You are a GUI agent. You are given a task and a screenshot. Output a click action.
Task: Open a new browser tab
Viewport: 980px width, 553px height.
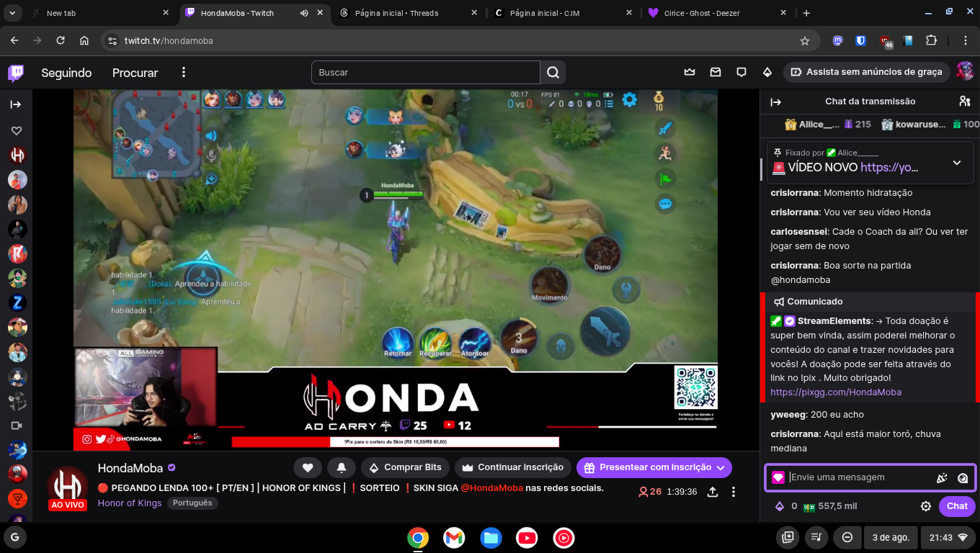coord(806,13)
